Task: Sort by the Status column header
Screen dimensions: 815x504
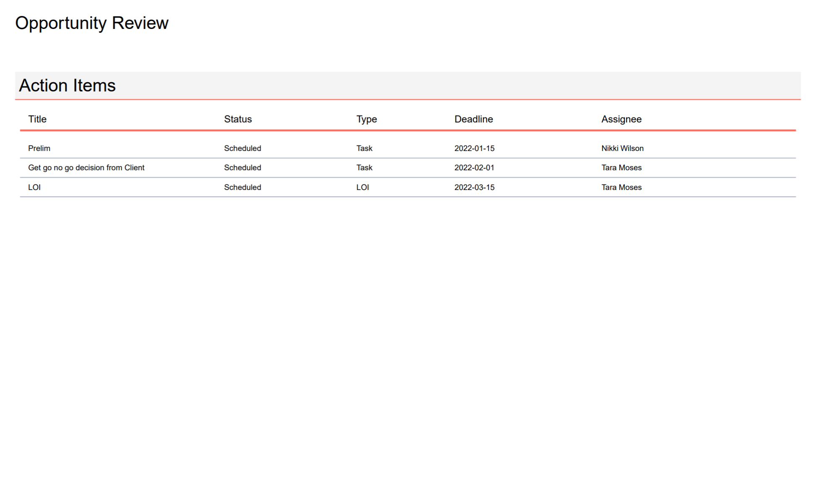Action: point(238,119)
